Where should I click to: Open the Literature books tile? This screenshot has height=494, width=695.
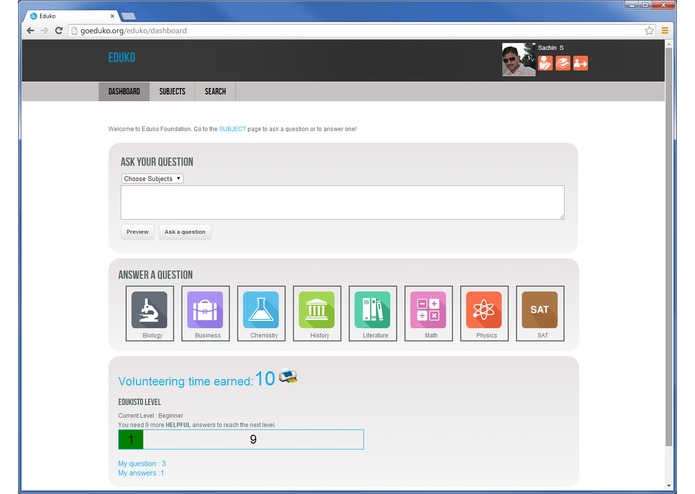point(373,313)
